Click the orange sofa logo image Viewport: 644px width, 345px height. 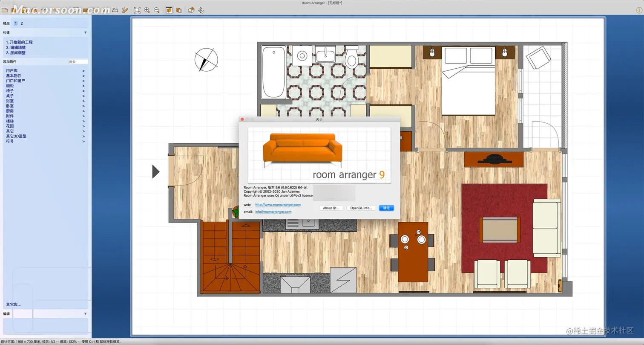tap(302, 150)
